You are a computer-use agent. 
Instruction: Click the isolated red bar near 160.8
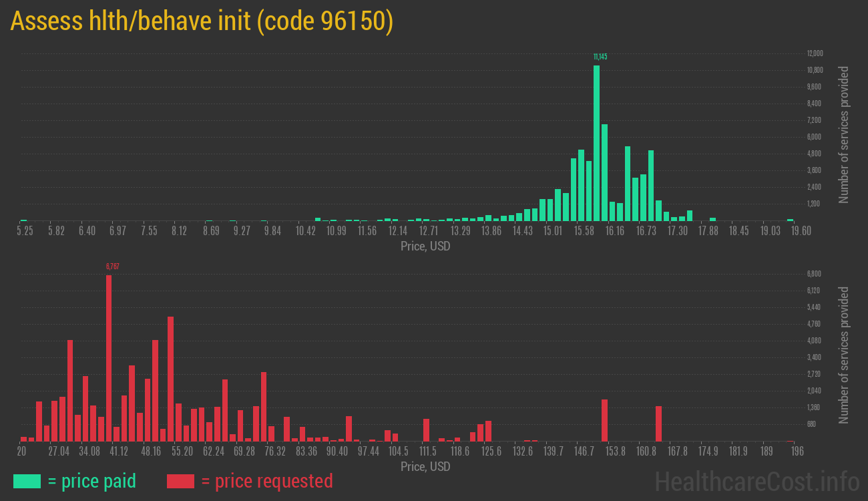pos(658,424)
